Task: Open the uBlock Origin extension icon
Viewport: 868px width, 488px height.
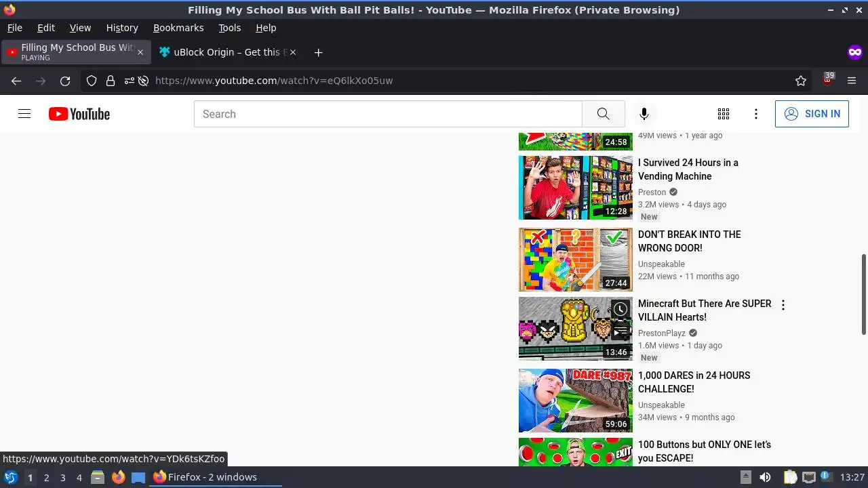Action: (x=827, y=80)
